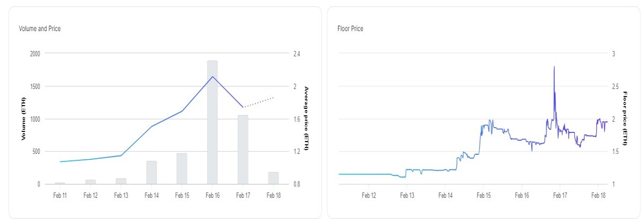The height and width of the screenshot is (222, 644).
Task: Click the Feb 16 volume bar
Action: (213, 122)
